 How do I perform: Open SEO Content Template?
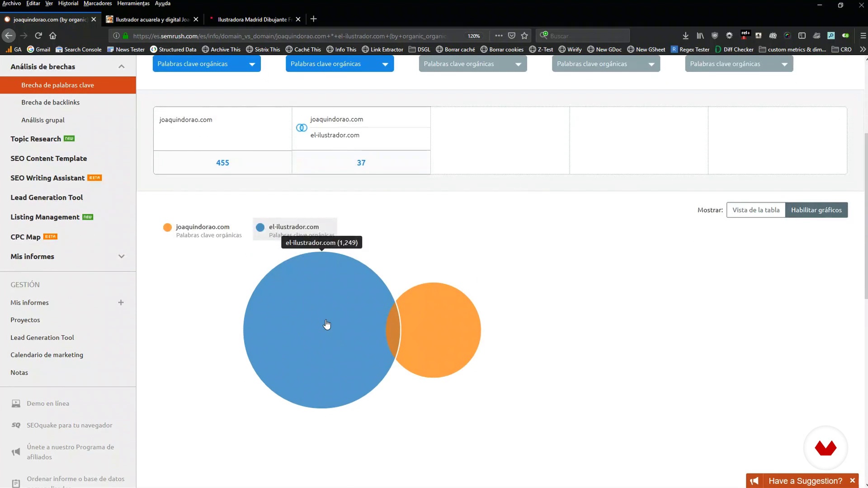(48, 158)
